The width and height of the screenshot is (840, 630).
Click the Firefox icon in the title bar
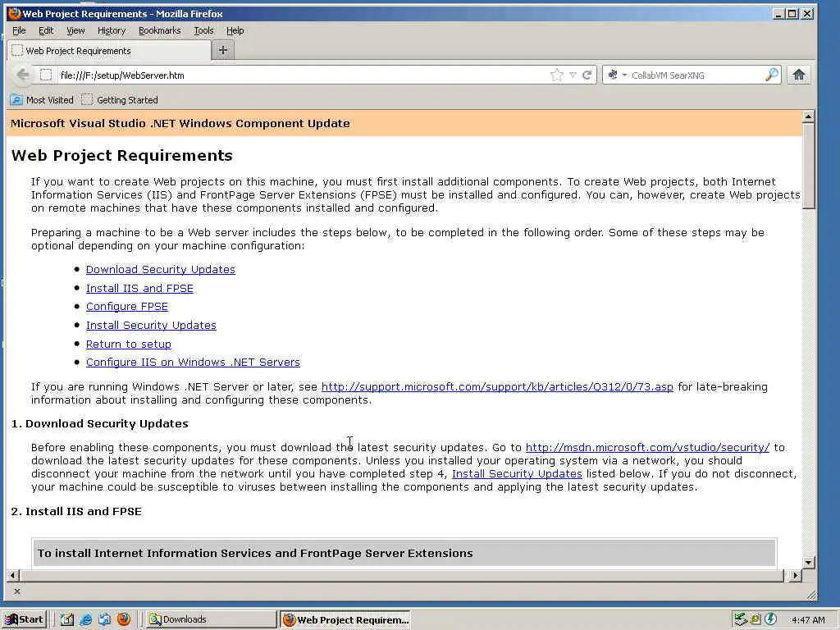tap(15, 13)
